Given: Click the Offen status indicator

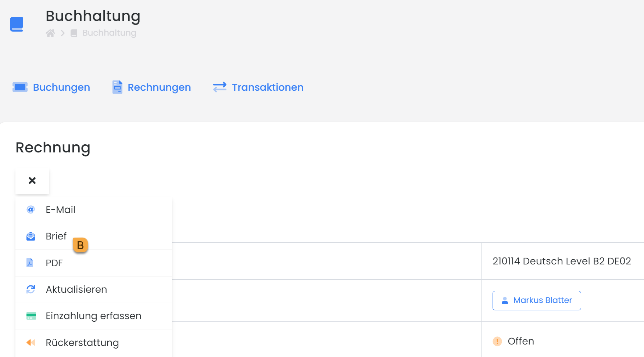Looking at the screenshot, I should (520, 341).
